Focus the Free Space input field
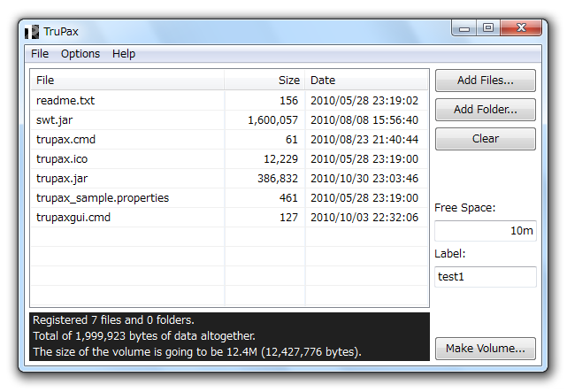The height and width of the screenshot is (392, 567). (486, 231)
